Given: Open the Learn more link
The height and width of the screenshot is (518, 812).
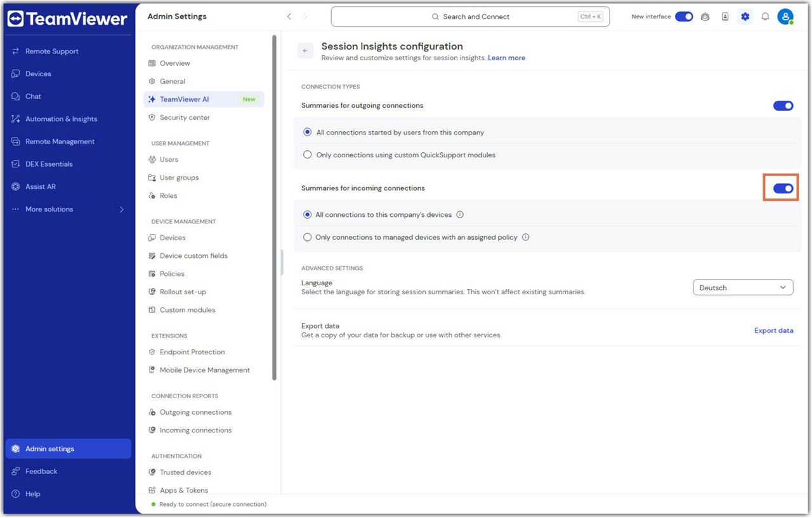Looking at the screenshot, I should (506, 58).
